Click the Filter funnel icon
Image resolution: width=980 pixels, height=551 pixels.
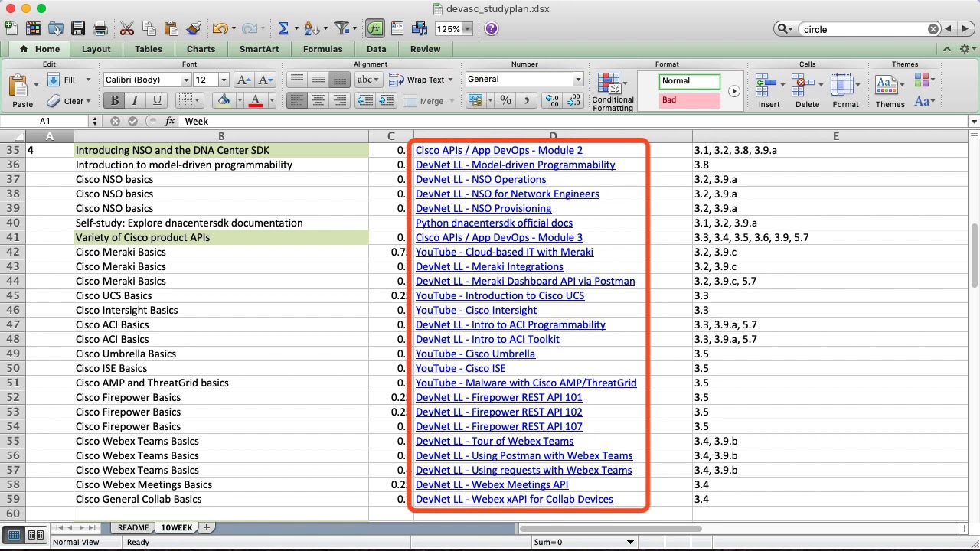click(x=341, y=28)
